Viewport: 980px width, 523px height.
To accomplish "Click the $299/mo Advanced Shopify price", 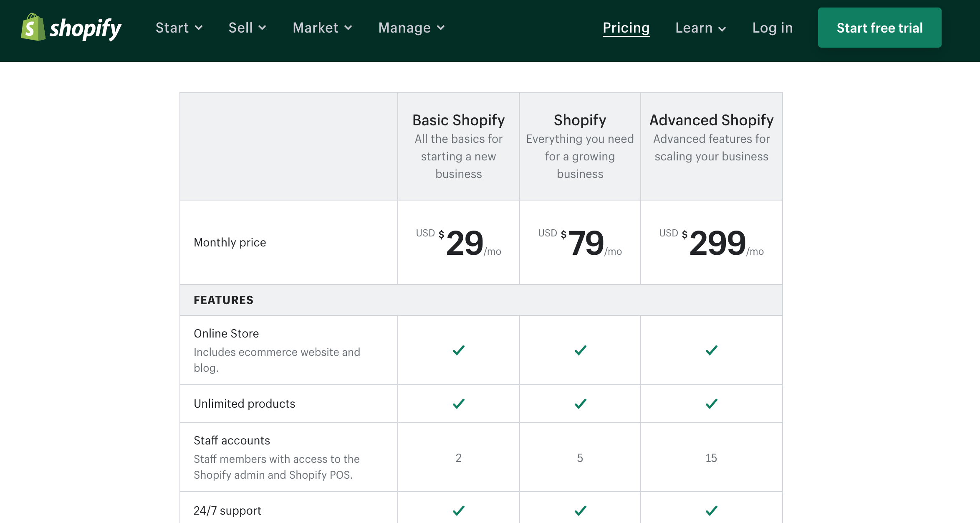I will click(x=711, y=243).
